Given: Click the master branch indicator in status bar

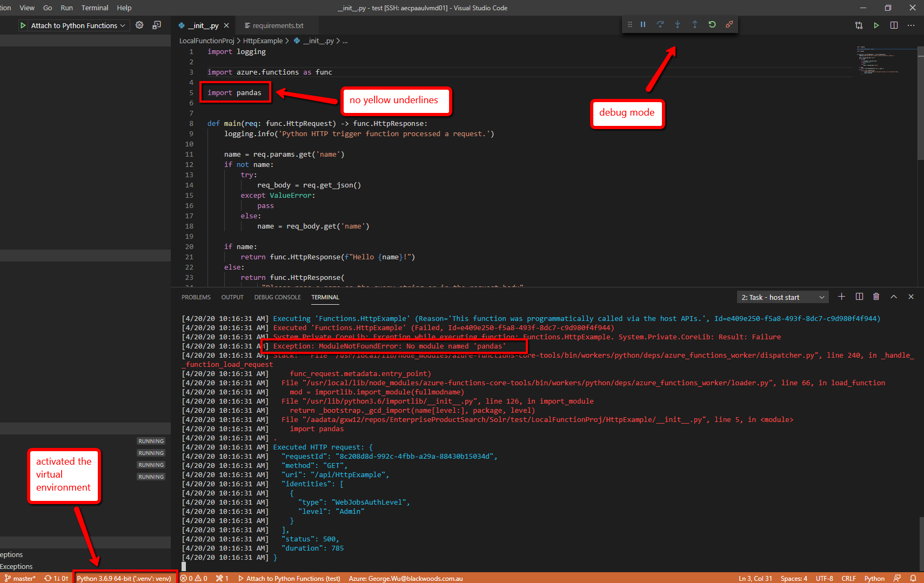Looking at the screenshot, I should (20, 578).
